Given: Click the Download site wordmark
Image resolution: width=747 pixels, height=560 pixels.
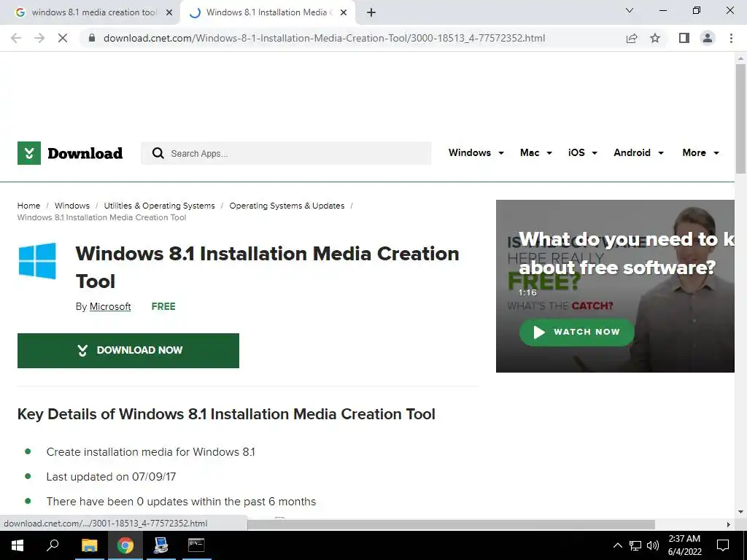Looking at the screenshot, I should pos(85,153).
